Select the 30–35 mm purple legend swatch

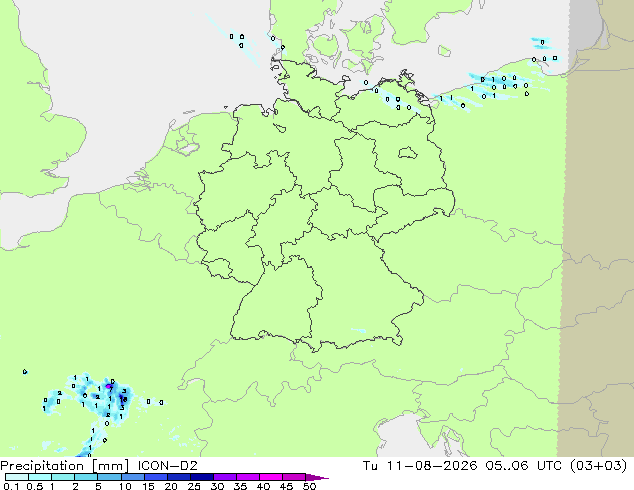[225, 477]
